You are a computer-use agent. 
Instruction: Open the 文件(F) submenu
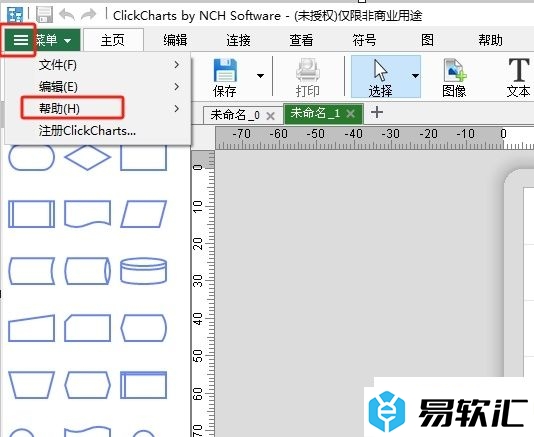[x=98, y=64]
